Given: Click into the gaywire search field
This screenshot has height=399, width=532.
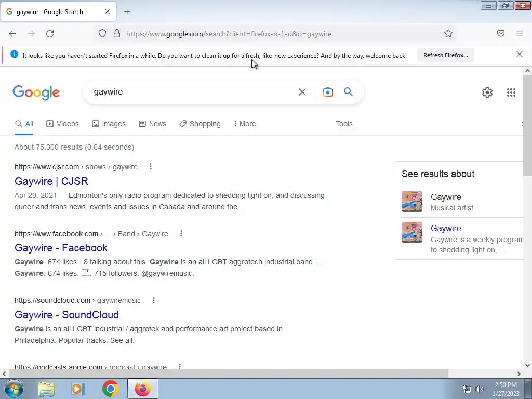Looking at the screenshot, I should coord(193,92).
